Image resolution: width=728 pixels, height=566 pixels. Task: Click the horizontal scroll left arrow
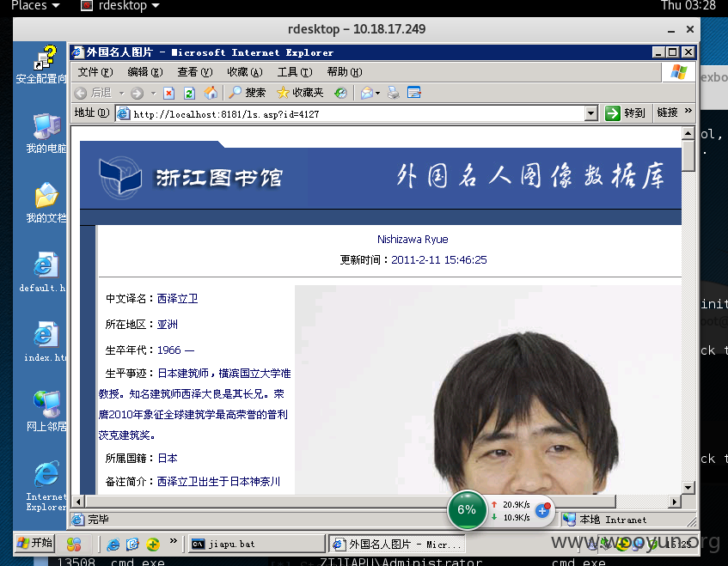tap(78, 502)
